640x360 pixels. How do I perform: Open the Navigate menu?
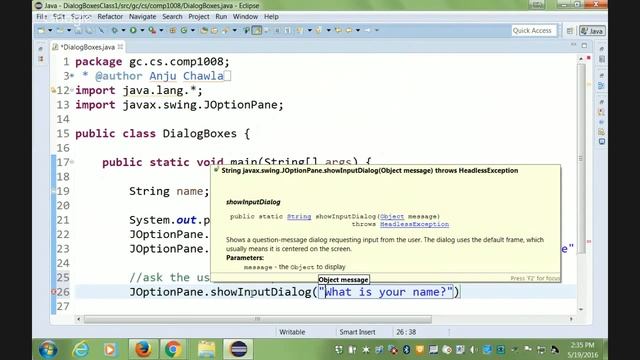142,17
